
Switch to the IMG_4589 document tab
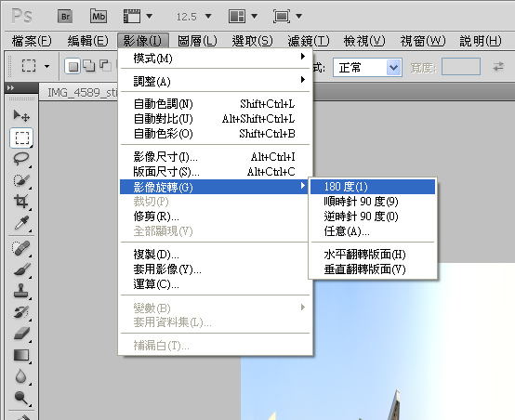[x=79, y=92]
